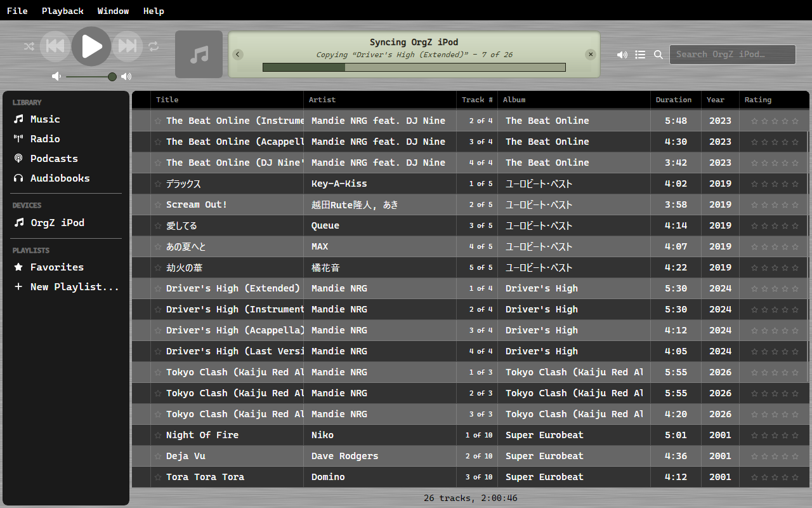Toggle favorite star for Tora Tora Tora

158,477
